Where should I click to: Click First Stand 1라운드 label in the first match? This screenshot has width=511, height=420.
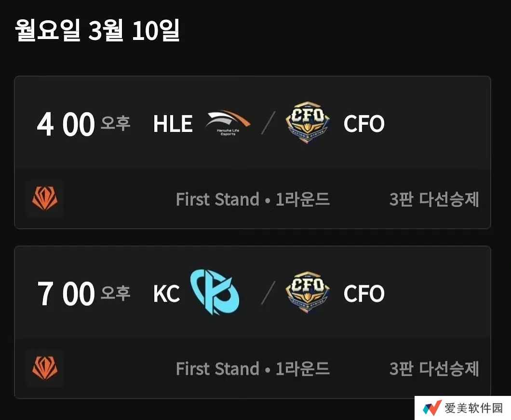(253, 199)
